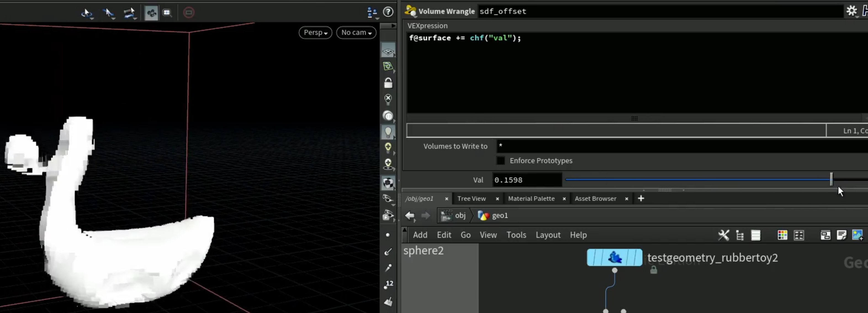Viewport: 868px width, 313px height.
Task: Open the network editor View menu
Action: [488, 235]
